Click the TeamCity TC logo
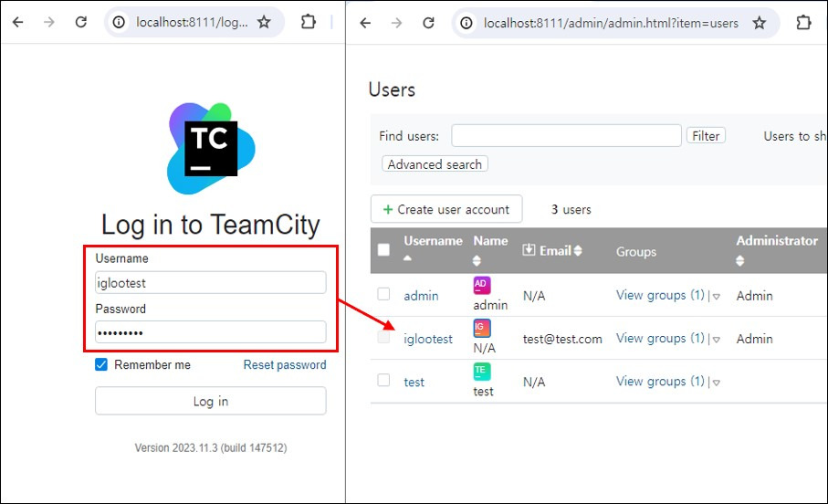Image resolution: width=828 pixels, height=504 pixels. click(x=211, y=149)
